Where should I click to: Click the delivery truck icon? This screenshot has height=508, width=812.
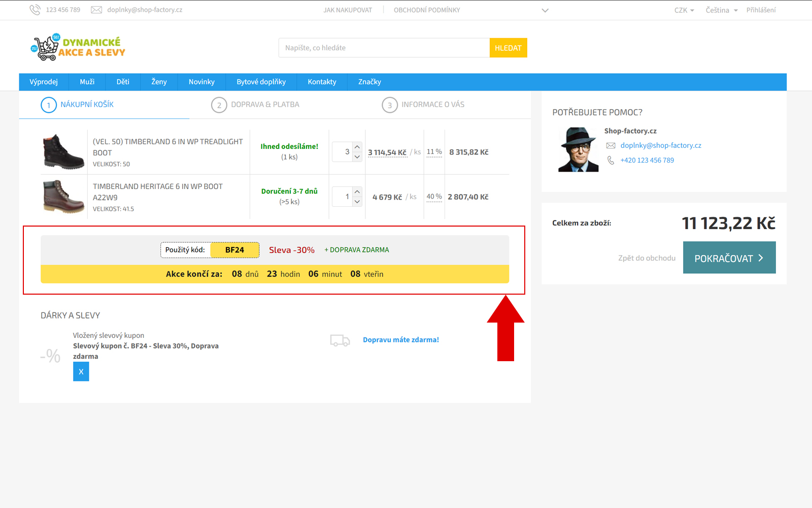(x=340, y=340)
